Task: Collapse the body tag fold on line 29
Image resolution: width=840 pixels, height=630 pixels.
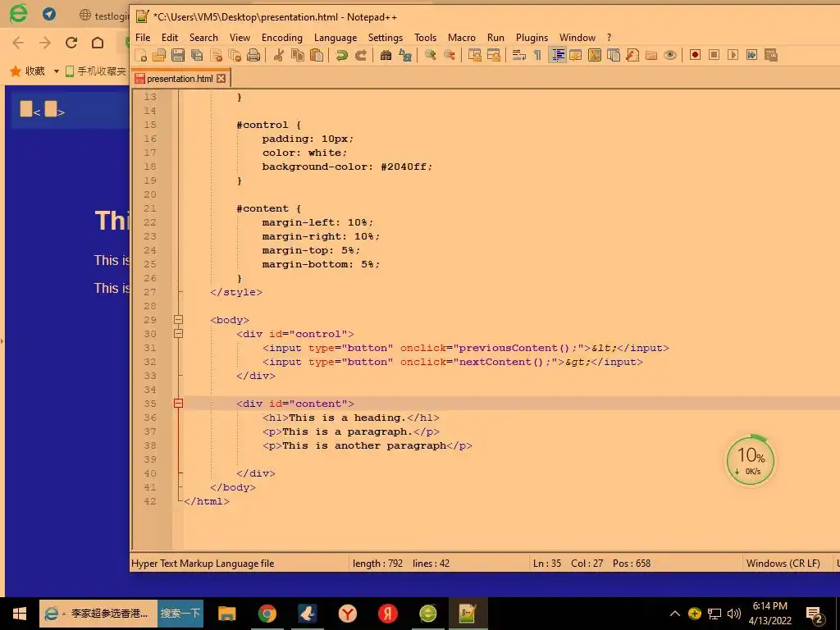Action: (178, 320)
